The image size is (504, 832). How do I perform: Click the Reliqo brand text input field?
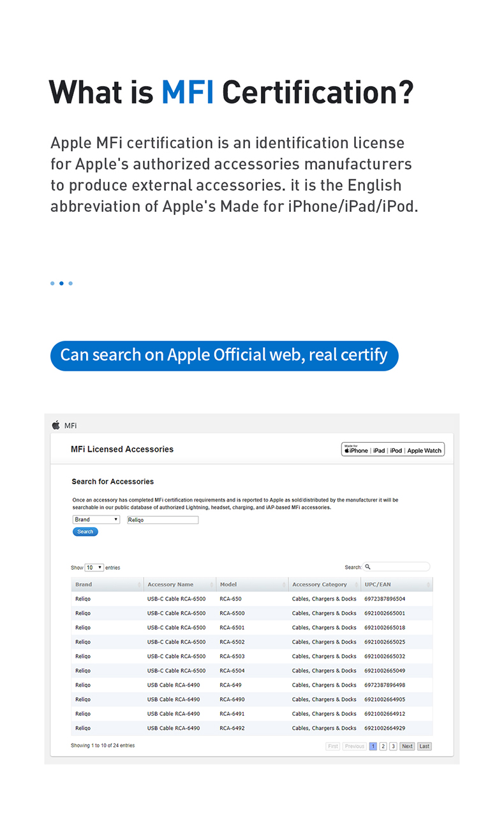163,520
